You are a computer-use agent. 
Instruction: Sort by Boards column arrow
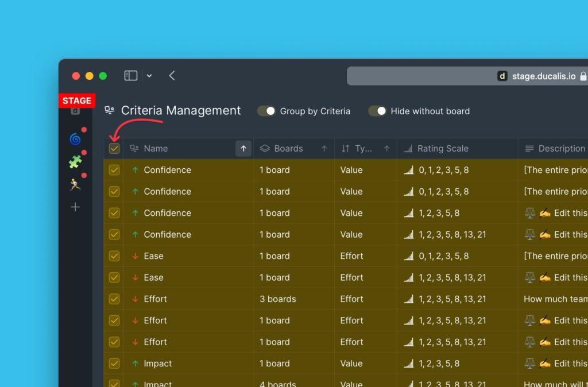click(324, 149)
